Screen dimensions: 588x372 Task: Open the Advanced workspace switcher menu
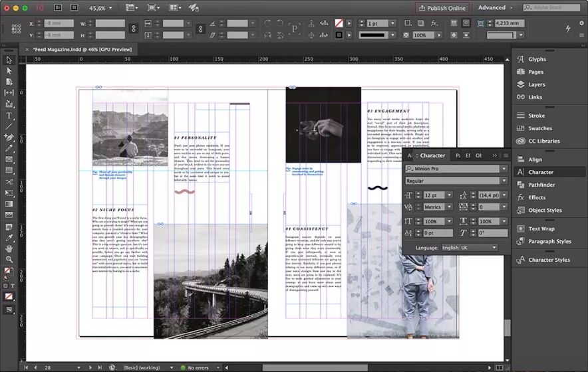(496, 8)
